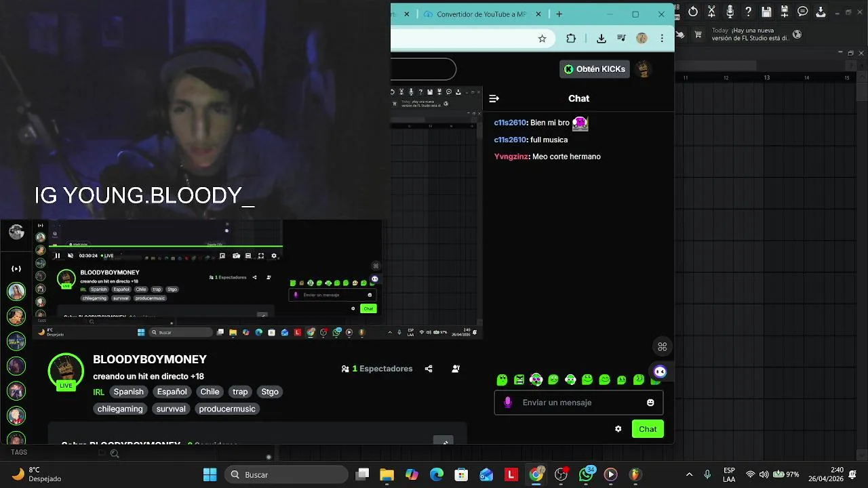Screen dimensions: 868x488
Task: Click the taskbar Buscar search box
Action: point(286,474)
